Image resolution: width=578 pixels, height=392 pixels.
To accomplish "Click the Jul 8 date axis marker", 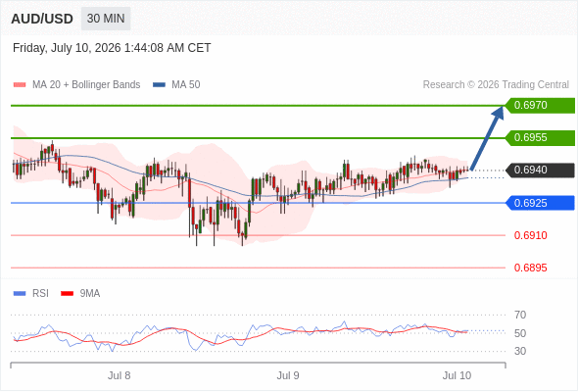I will tap(120, 375).
